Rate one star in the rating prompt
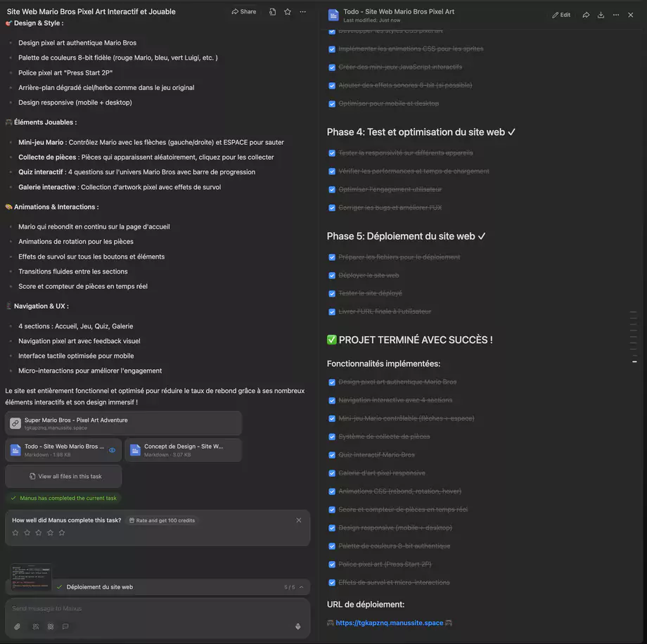The height and width of the screenshot is (644, 647). pyautogui.click(x=15, y=533)
